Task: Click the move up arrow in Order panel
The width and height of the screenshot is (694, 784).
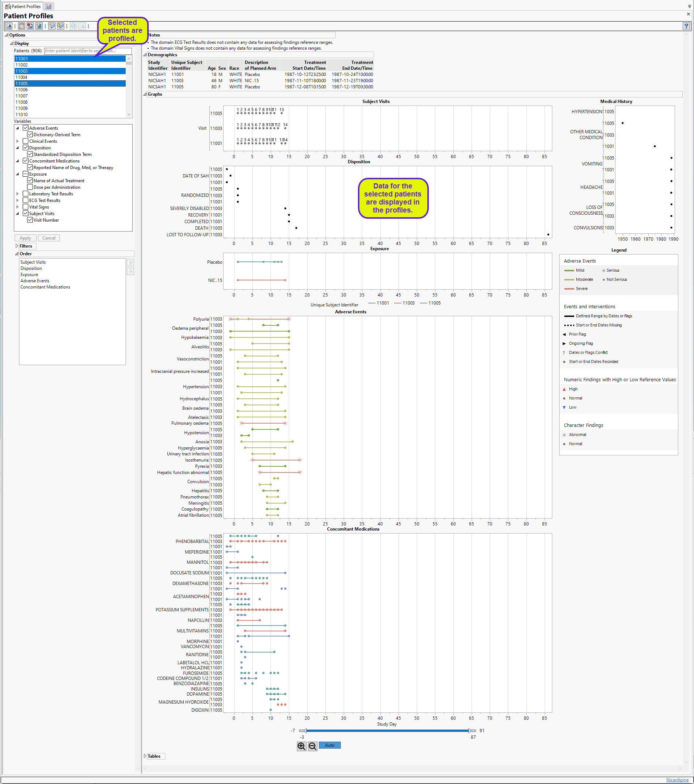Action: pos(130,263)
